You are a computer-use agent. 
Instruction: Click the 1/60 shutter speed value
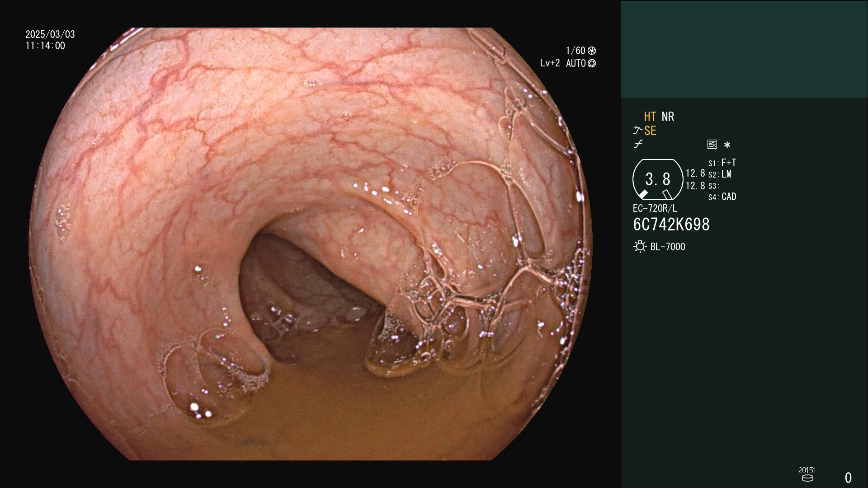pos(576,51)
